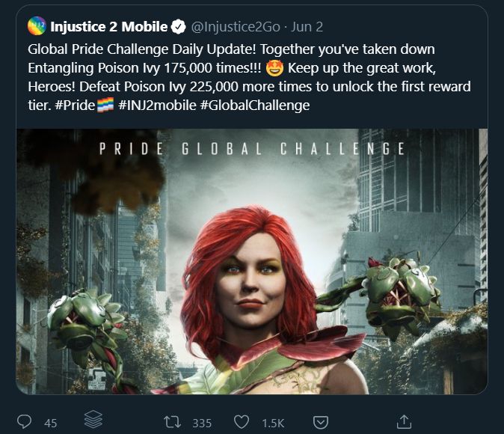
Task: Open the Pride Global Challenge image
Action: (251, 261)
